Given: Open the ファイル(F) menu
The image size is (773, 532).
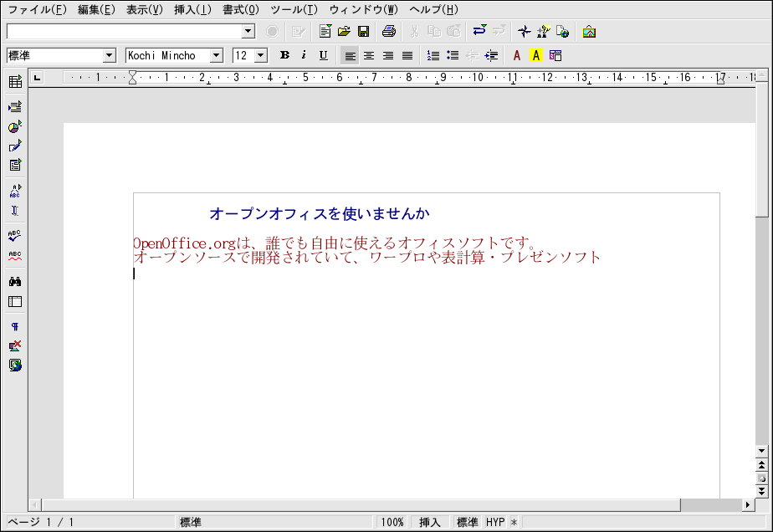Looking at the screenshot, I should point(37,10).
